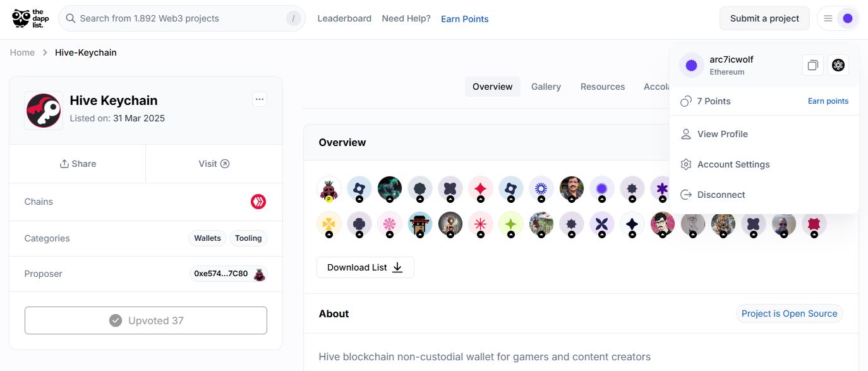Open the Resources tab

click(x=603, y=87)
